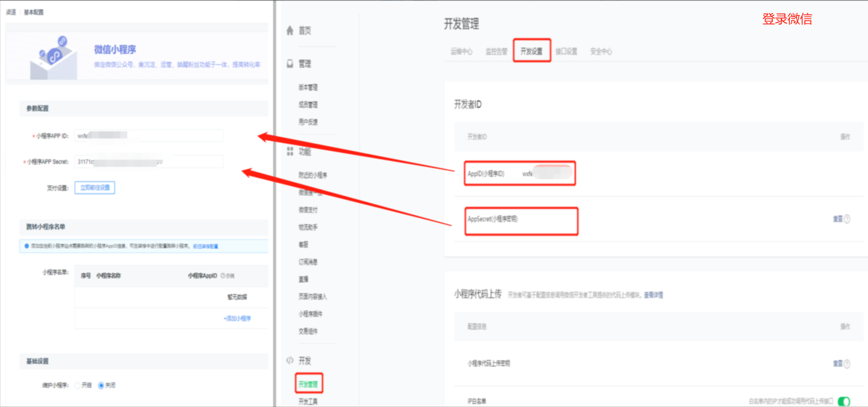Switch to the 接口设置 tab
This screenshot has height=407, width=868.
coord(566,51)
